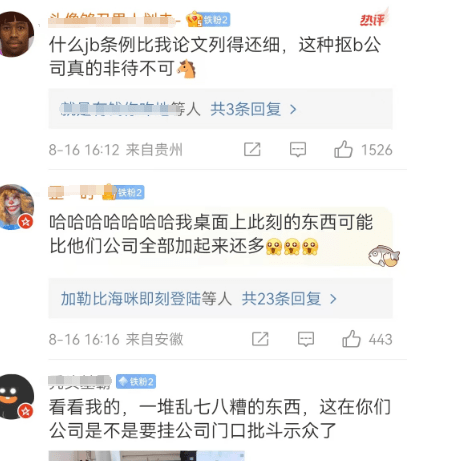This screenshot has width=459, height=461.
Task: Expand 共23条回复 replies
Action: [282, 299]
